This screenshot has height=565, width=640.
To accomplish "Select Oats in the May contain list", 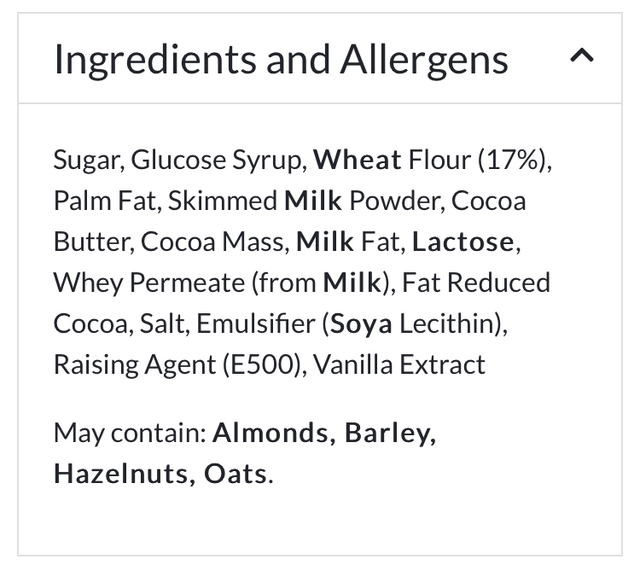I will click(x=235, y=473).
